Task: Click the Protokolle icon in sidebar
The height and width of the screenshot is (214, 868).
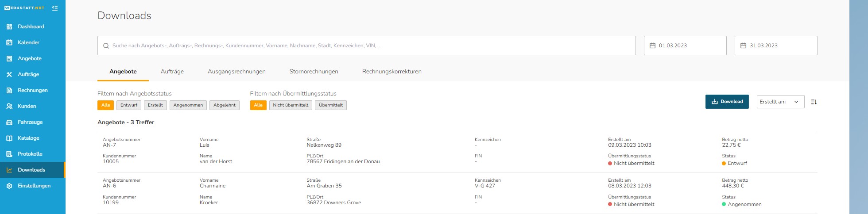Action: [9, 154]
